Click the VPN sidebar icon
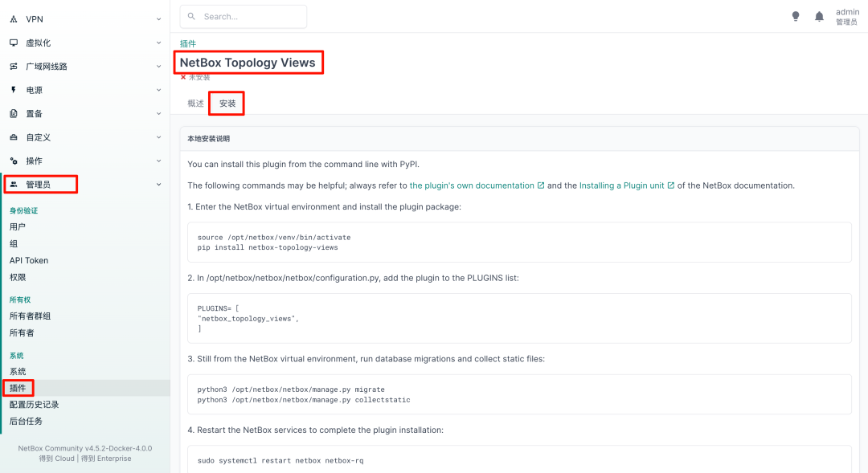 point(14,19)
